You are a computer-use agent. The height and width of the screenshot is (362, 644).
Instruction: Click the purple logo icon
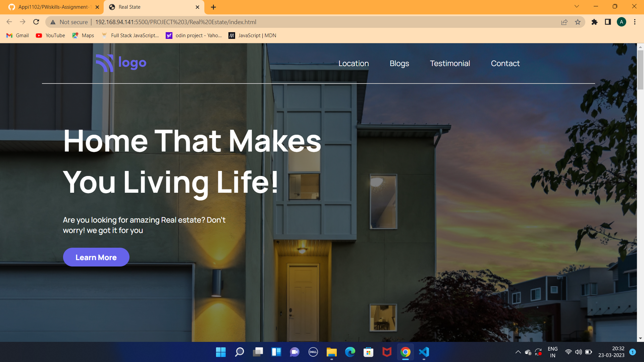[105, 63]
